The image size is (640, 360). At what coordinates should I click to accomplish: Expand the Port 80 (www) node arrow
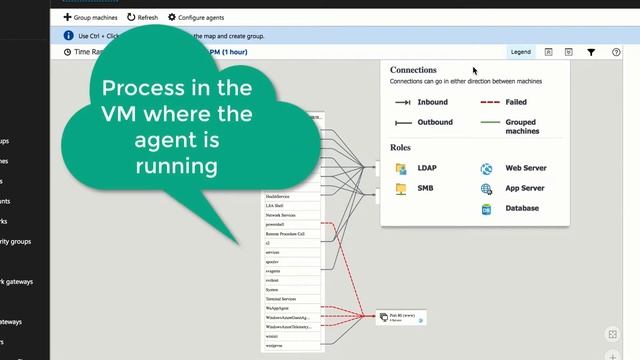(x=420, y=320)
